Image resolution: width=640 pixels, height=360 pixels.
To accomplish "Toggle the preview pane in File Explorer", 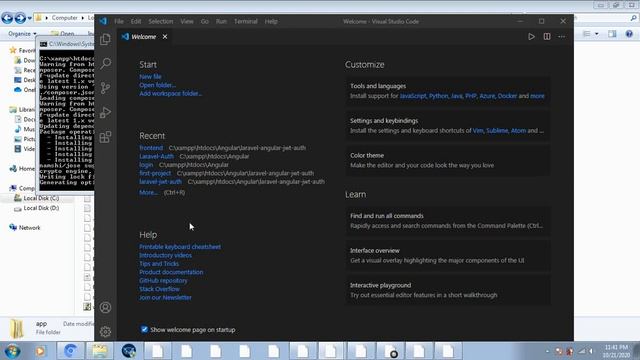I will 612,34.
